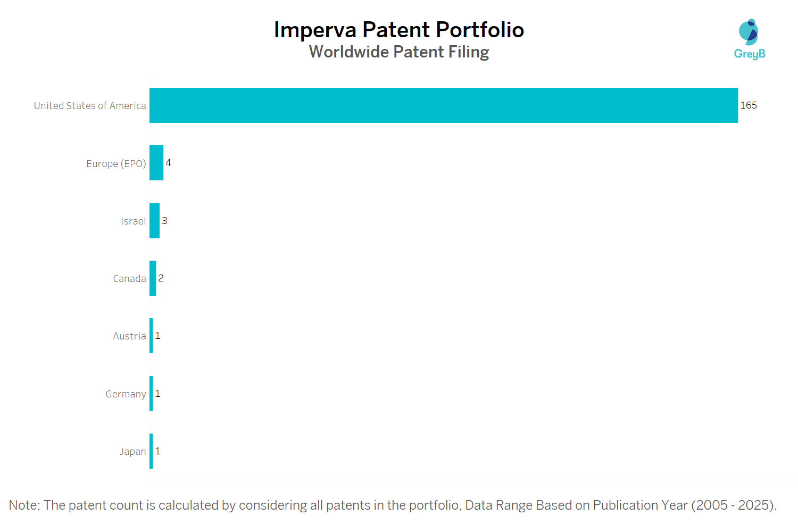Click the Germany axis label
The image size is (798, 532).
coord(126,394)
